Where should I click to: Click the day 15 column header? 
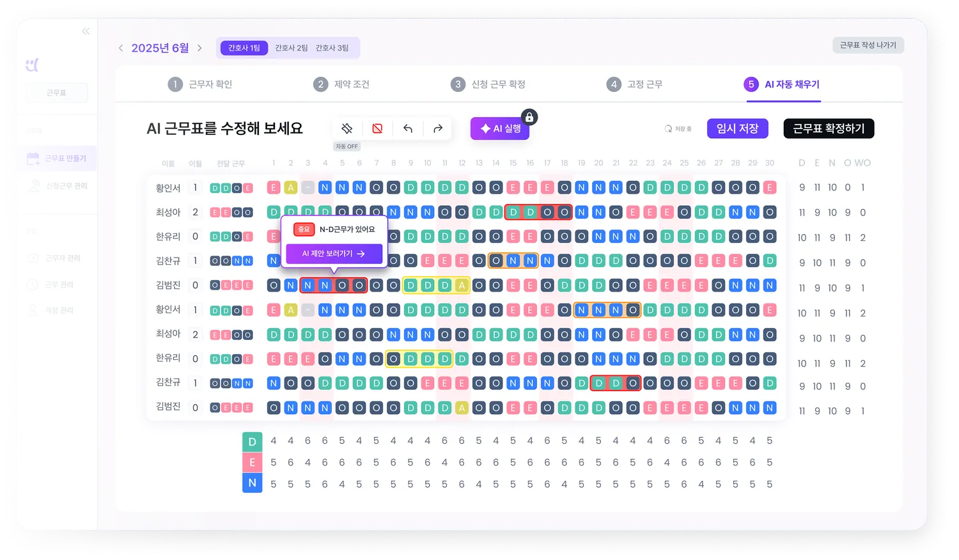[x=513, y=163]
